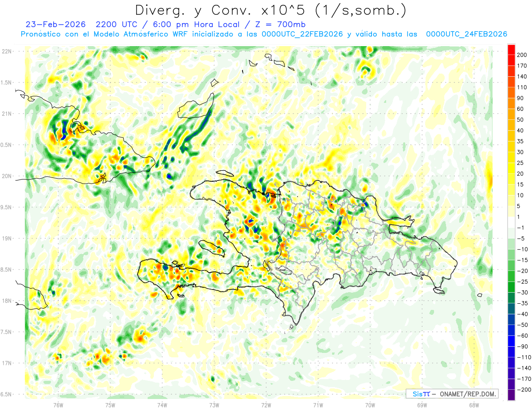The image size is (532, 411).
Task: Click the '73W' longitude label
Action: 214,405
